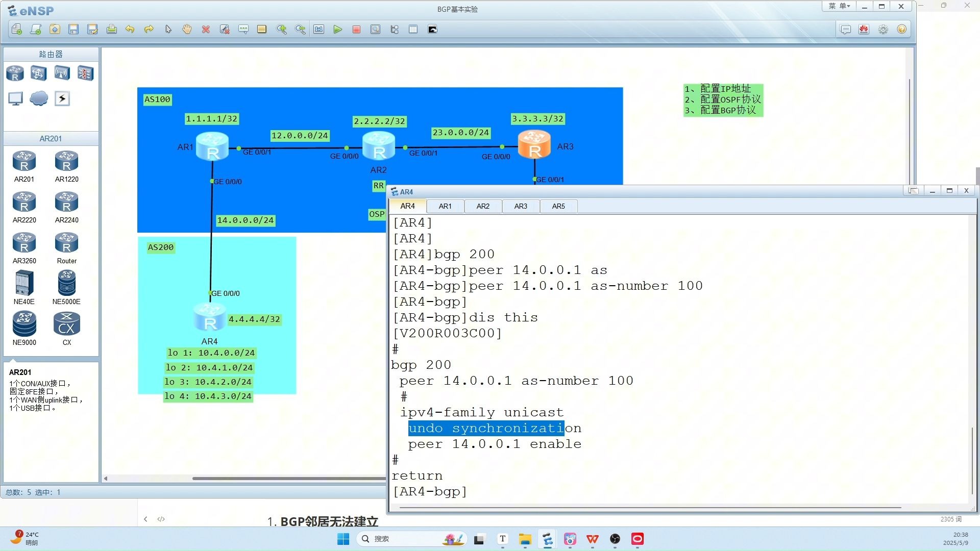Select the cloud device category icon
The height and width of the screenshot is (551, 980).
coord(39,98)
